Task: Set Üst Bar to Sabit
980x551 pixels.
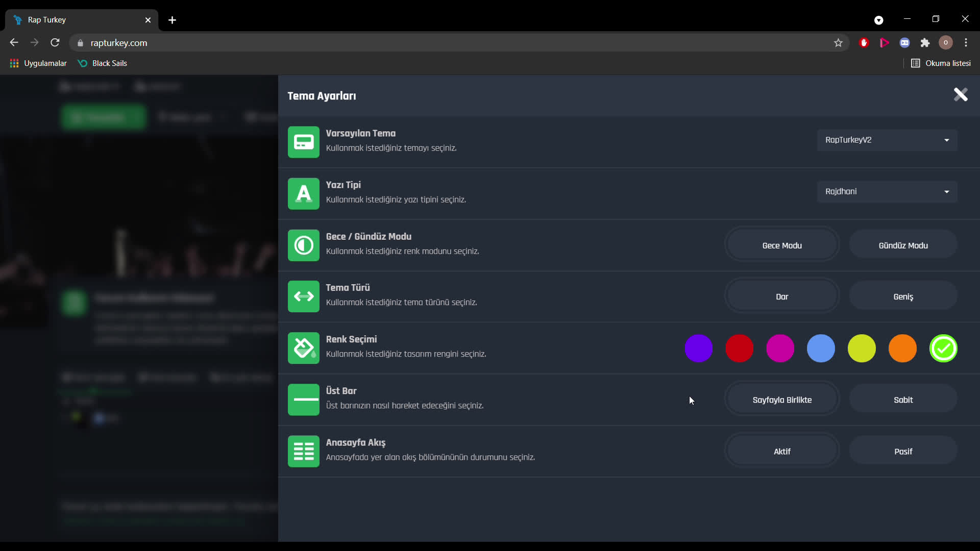Action: [x=902, y=399]
